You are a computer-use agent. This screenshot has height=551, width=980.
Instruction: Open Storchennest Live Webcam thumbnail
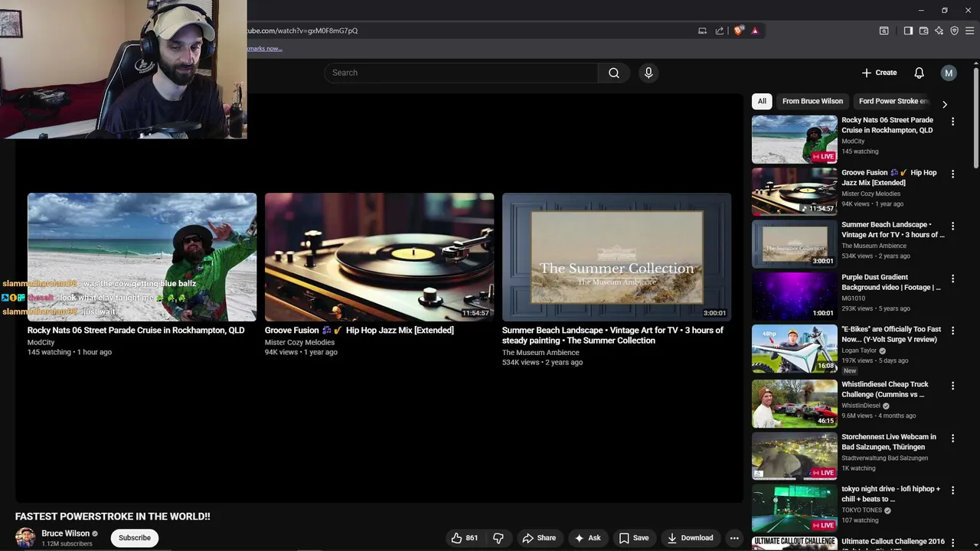[794, 456]
